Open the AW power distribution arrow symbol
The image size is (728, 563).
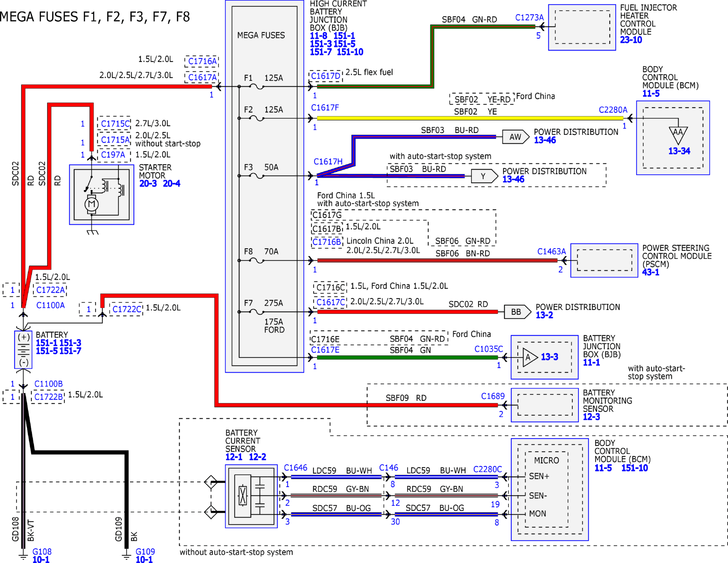click(x=515, y=137)
